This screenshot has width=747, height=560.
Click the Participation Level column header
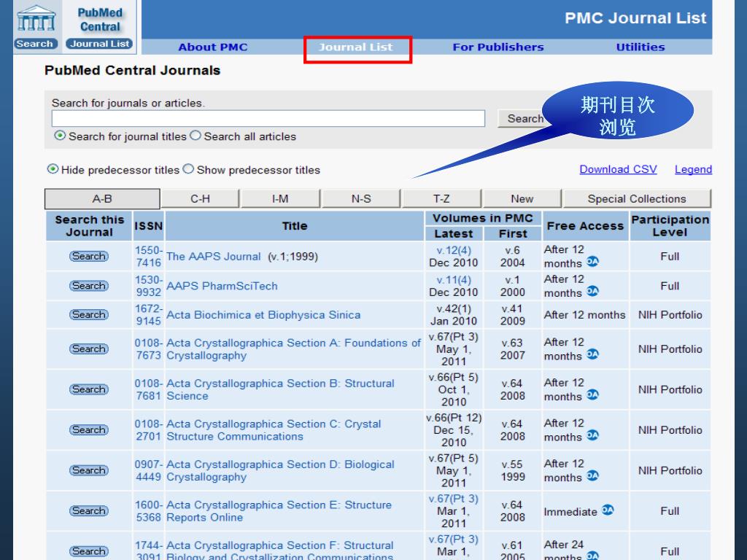coord(670,226)
